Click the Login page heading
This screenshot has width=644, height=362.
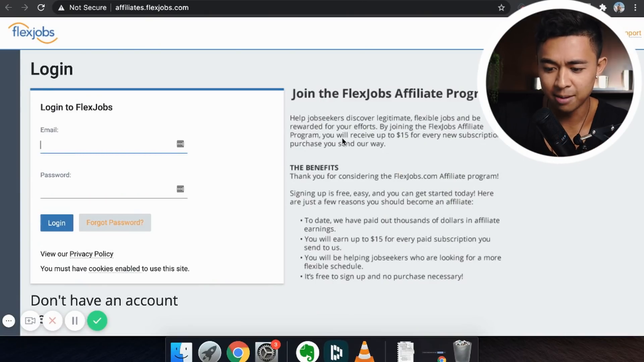click(x=52, y=69)
